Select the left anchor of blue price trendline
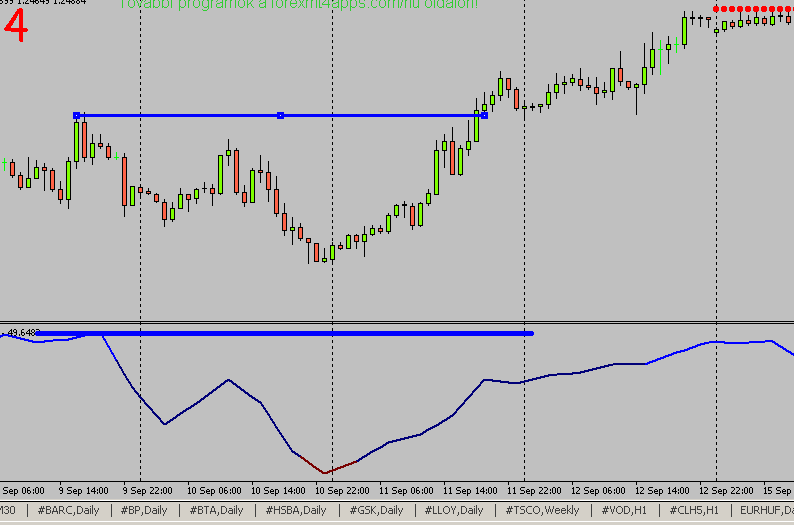 [x=76, y=115]
